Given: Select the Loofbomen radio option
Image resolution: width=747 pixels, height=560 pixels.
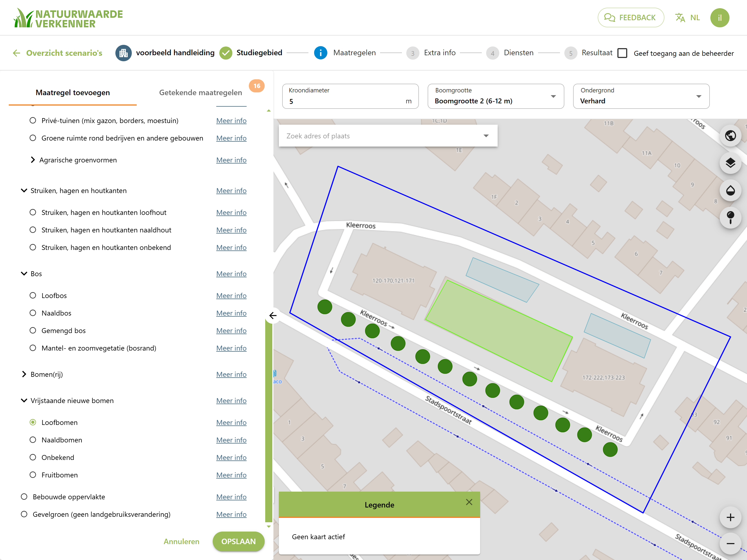Looking at the screenshot, I should point(33,422).
